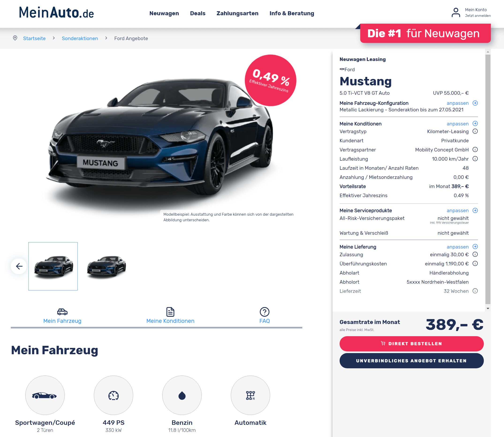Click the leasing panel scrollbar down arrow

(488, 309)
